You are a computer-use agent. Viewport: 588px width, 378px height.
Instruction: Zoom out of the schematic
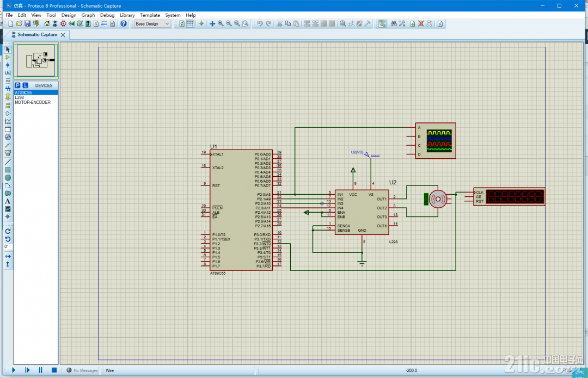pyautogui.click(x=229, y=23)
